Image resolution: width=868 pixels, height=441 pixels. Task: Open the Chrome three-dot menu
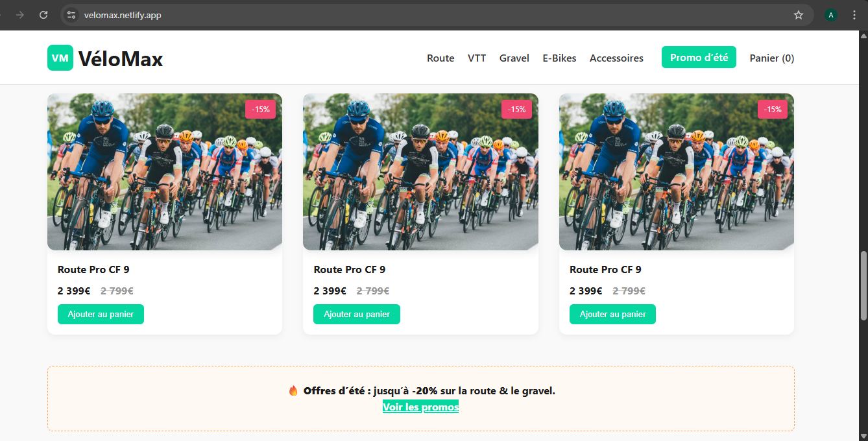(x=854, y=15)
